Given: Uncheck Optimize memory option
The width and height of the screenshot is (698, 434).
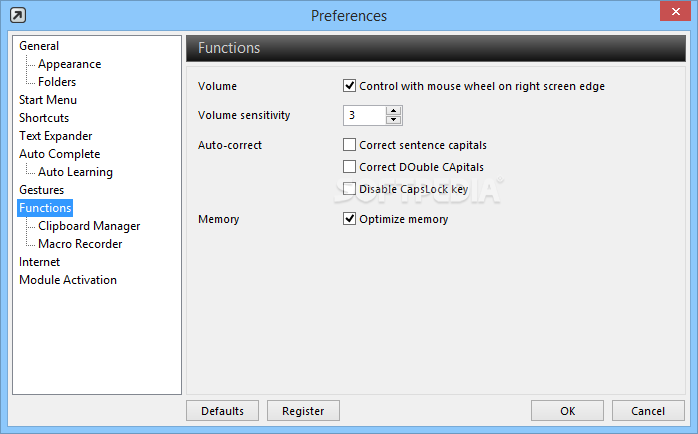Looking at the screenshot, I should coord(349,219).
